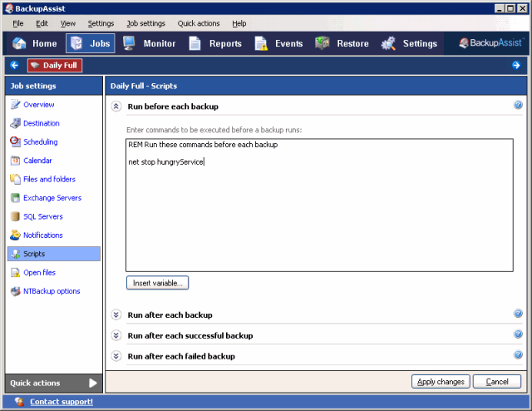Click the Open files icon
This screenshot has width=532, height=411.
pyautogui.click(x=15, y=272)
